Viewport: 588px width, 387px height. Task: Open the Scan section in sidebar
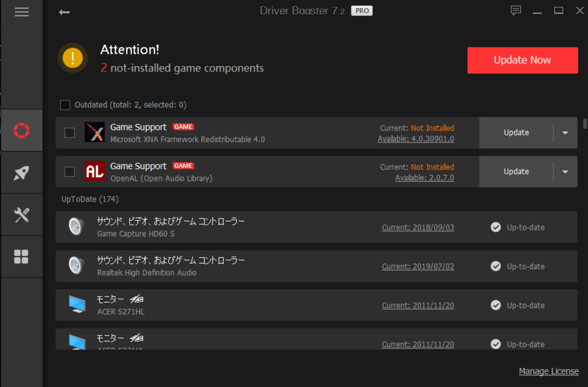click(21, 130)
